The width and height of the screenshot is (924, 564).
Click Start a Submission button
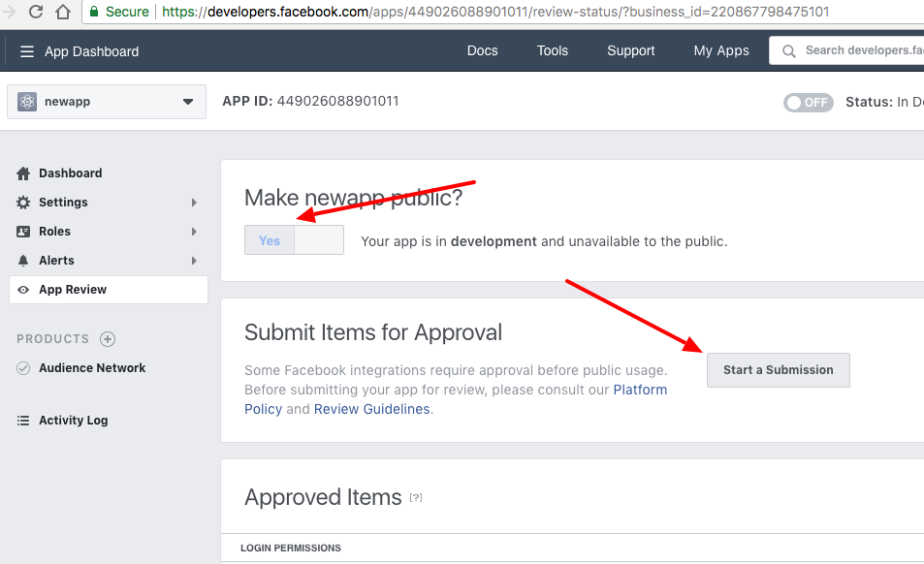point(778,370)
